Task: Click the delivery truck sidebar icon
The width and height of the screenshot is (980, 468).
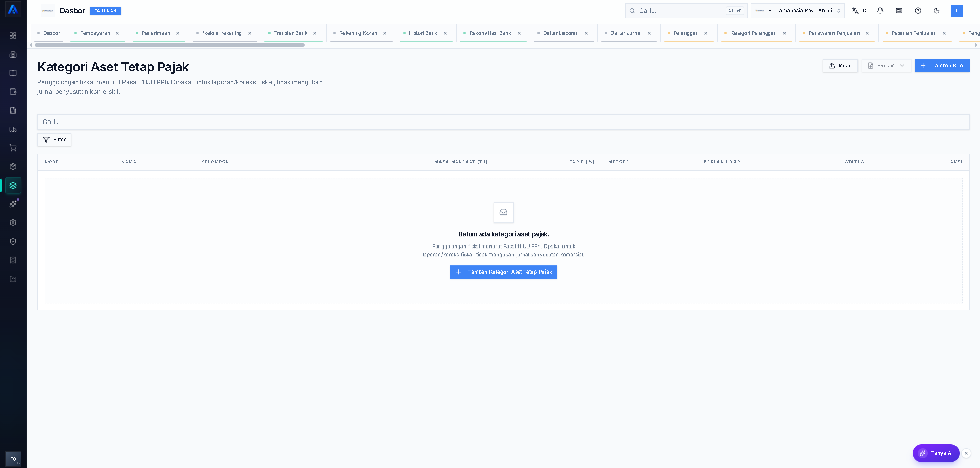Action: pos(13,129)
